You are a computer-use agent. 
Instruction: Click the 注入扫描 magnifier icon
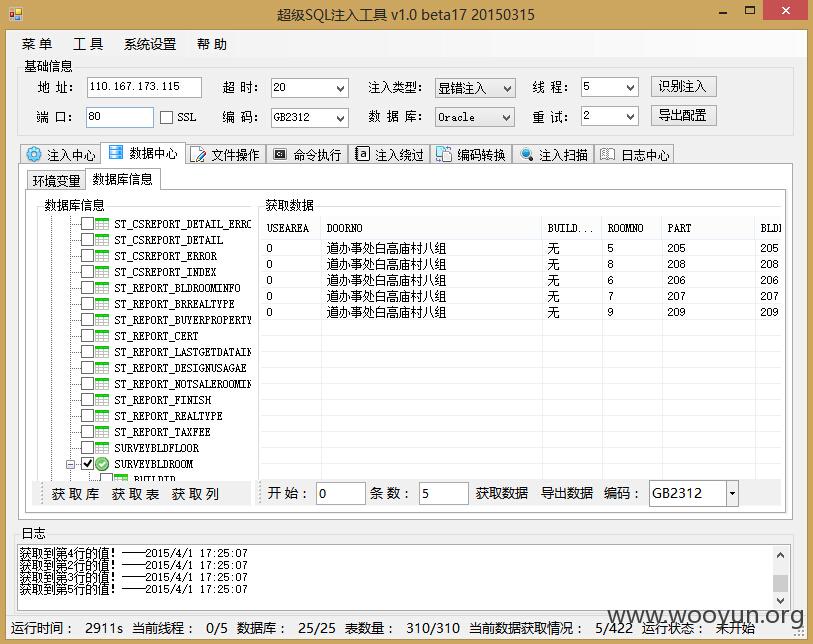click(x=526, y=155)
